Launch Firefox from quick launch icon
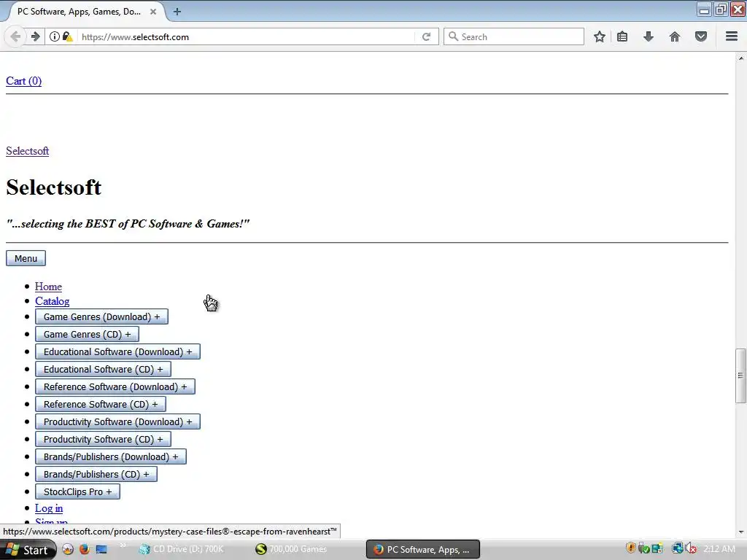The height and width of the screenshot is (560, 747). pos(85,549)
